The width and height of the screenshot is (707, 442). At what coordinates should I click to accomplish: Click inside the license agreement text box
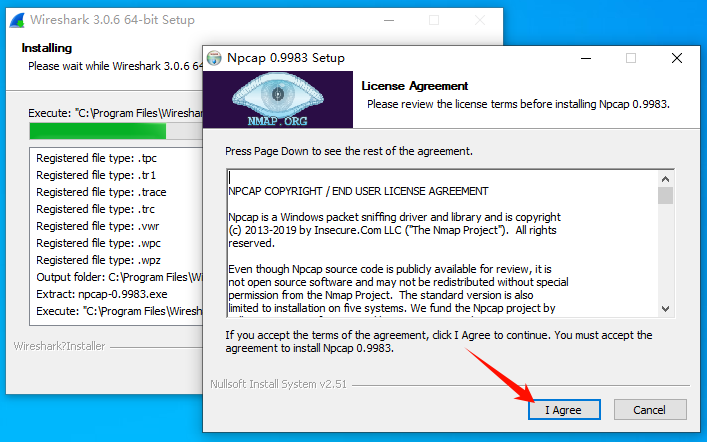pyautogui.click(x=442, y=244)
